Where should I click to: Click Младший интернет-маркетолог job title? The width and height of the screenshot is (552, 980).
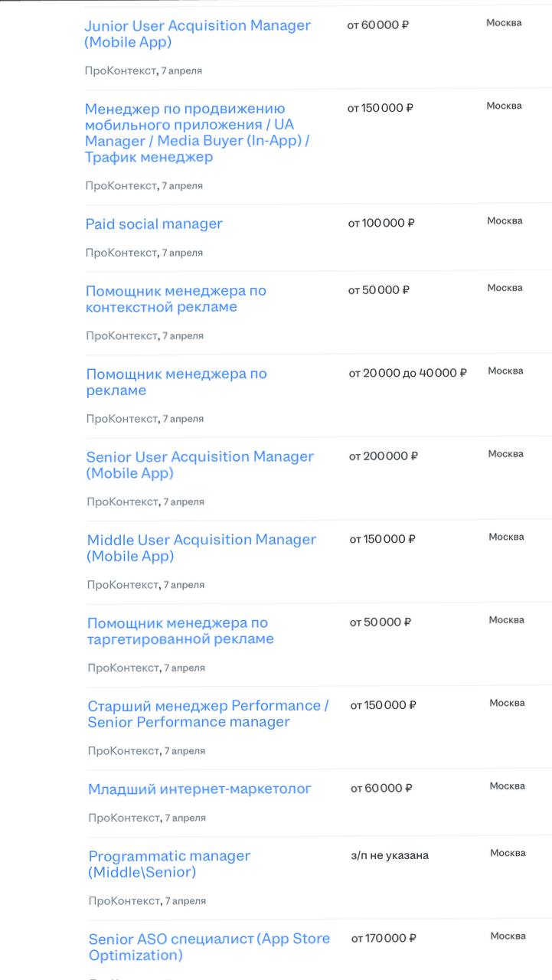(x=199, y=789)
